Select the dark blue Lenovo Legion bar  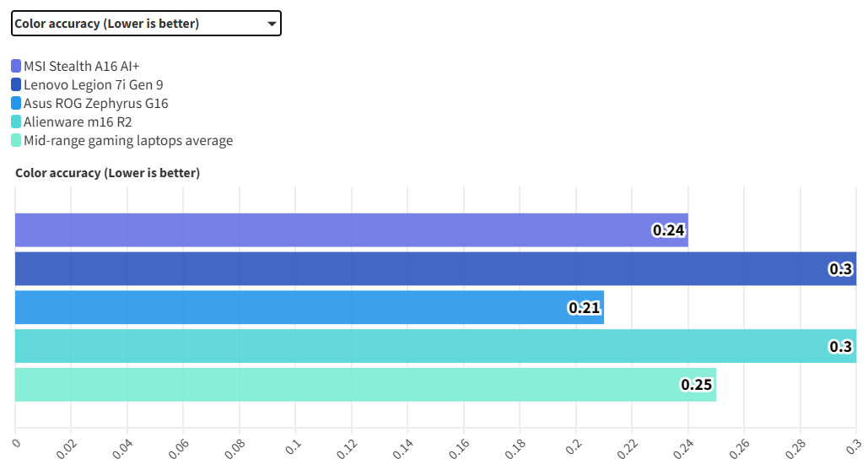pos(422,268)
